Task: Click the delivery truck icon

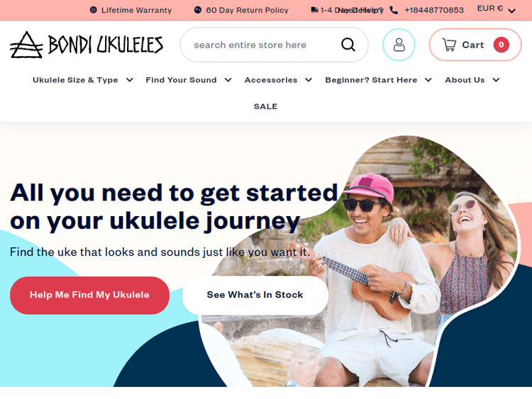Action: 314,10
